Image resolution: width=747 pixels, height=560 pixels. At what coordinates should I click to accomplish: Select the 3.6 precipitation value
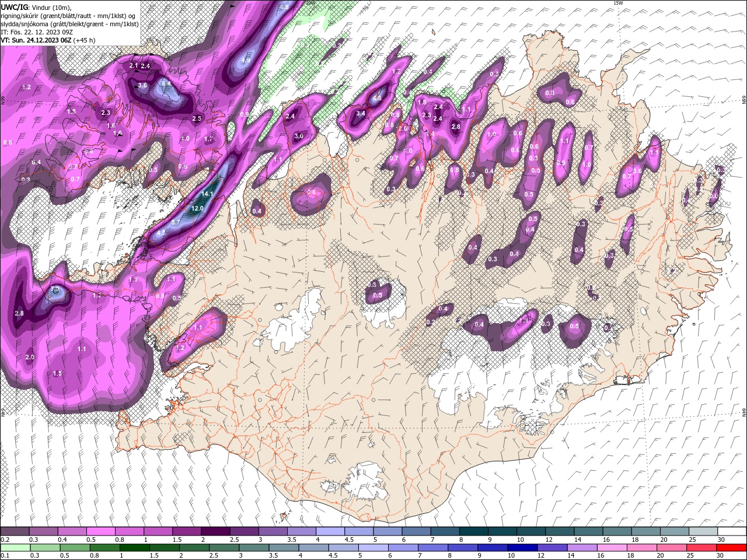(142, 86)
